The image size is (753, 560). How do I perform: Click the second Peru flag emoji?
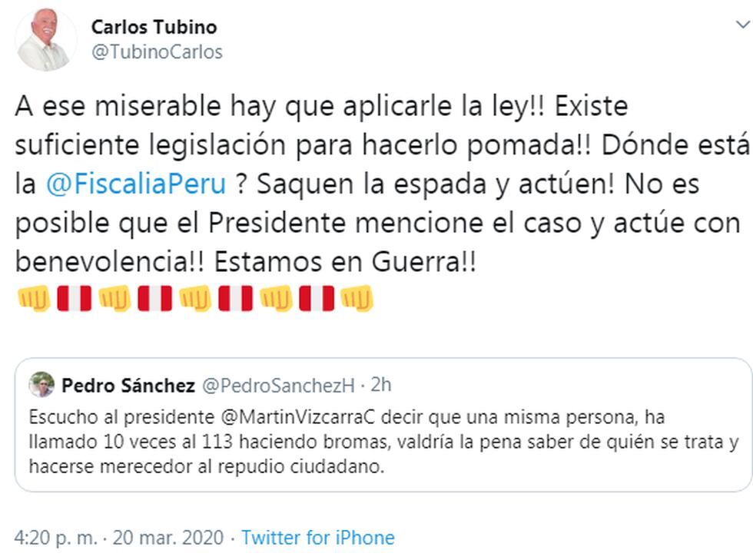click(x=154, y=298)
